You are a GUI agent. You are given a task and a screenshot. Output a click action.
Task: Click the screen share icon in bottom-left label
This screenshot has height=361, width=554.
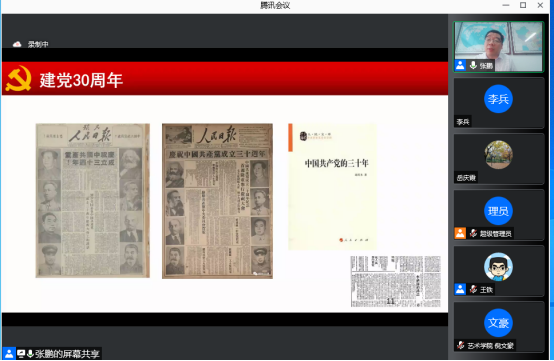[21, 353]
